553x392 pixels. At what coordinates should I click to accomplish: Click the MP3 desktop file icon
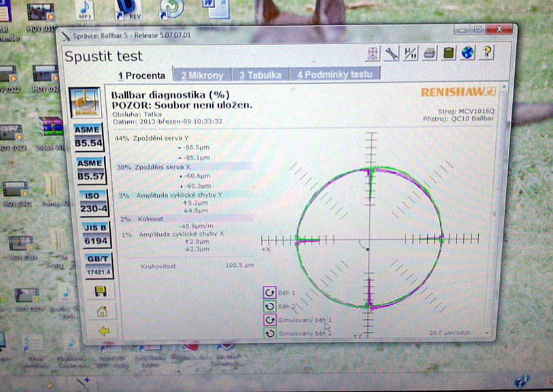(84, 9)
